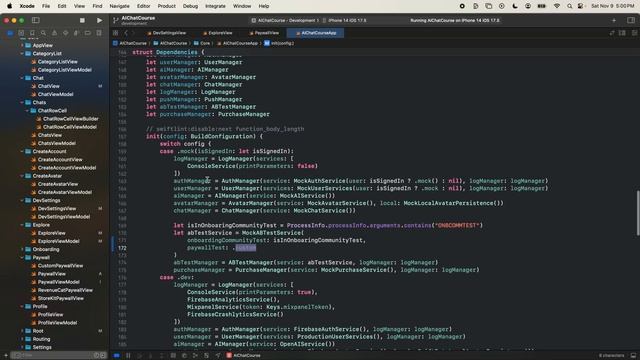Select ProfileViewModel file
Viewport: 640px width, 360px height.
tap(57, 323)
